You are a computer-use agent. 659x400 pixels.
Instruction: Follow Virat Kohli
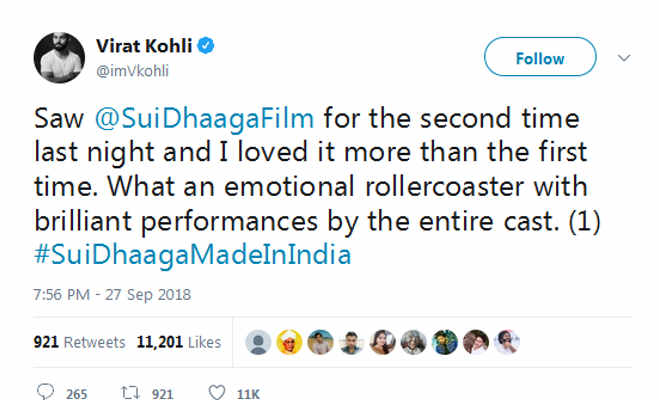point(539,58)
